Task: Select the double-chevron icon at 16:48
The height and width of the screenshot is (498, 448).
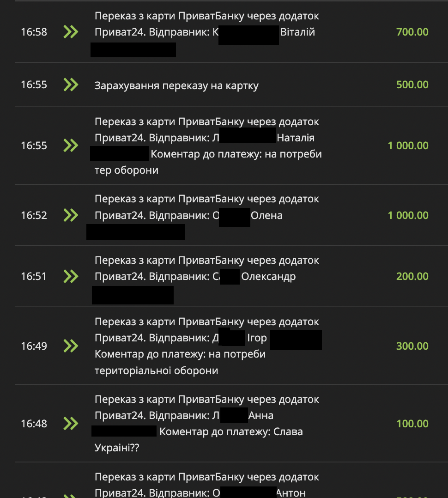Action: point(71,424)
